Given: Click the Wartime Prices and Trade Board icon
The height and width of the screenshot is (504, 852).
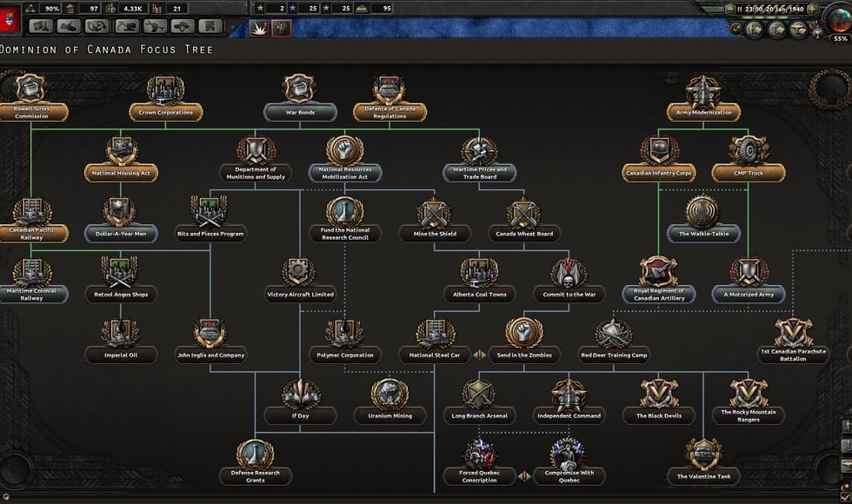Looking at the screenshot, I should tap(479, 150).
